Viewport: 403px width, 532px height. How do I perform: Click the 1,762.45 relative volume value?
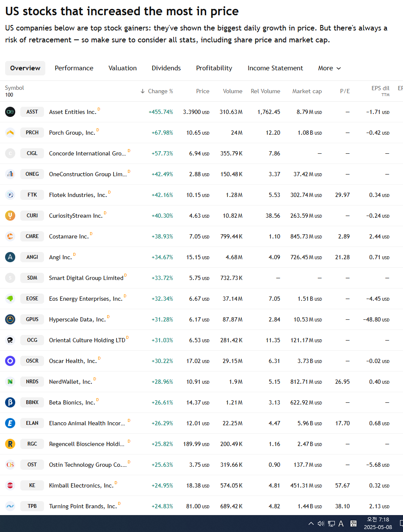tap(269, 112)
